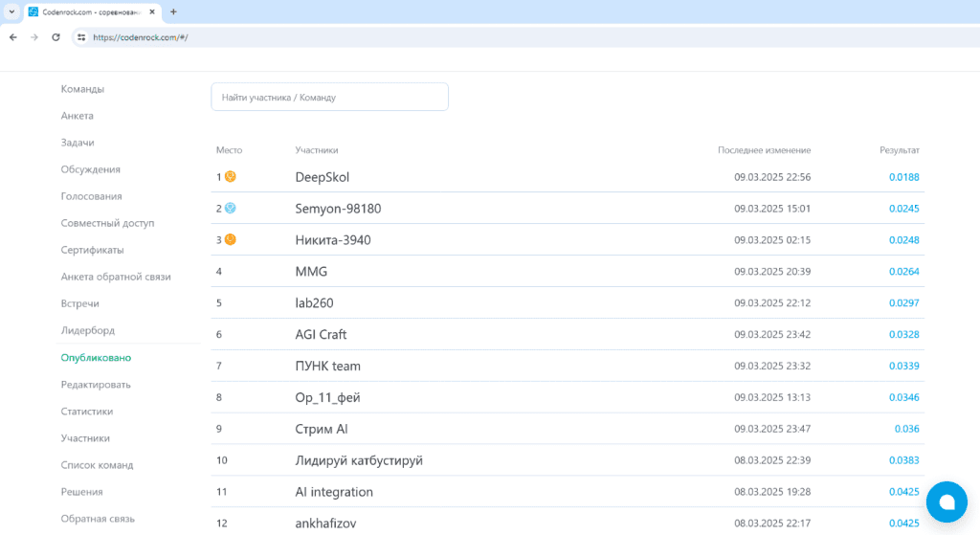This screenshot has height=535, width=980.
Task: Click result 0.0188 for DeepSkol
Action: [904, 177]
